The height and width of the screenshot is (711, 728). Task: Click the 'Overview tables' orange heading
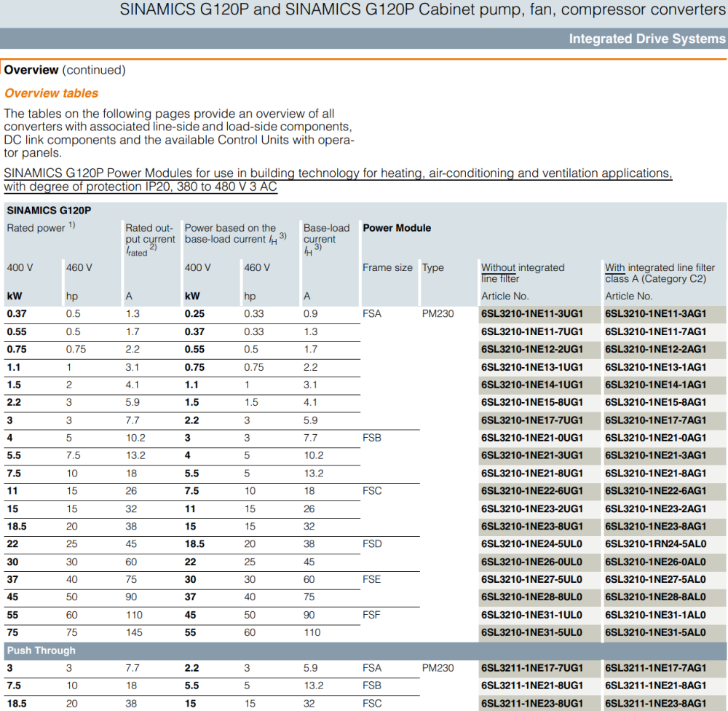coord(51,93)
